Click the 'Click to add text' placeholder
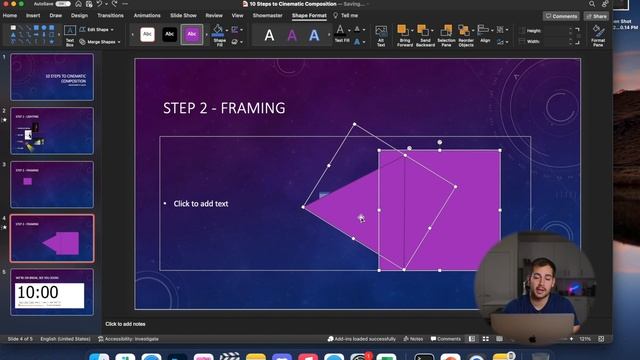 200,204
